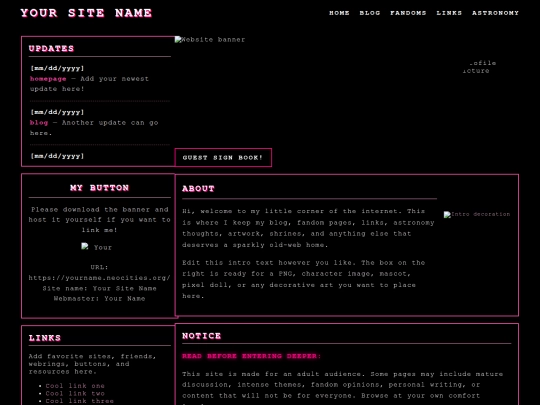This screenshot has height=405, width=540.
Task: Follow the blog link in Updates
Action: point(39,123)
